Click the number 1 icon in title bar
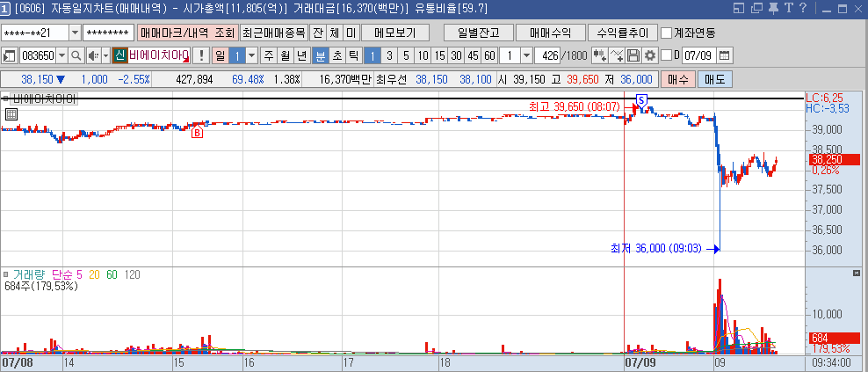The width and height of the screenshot is (868, 372). [5, 8]
